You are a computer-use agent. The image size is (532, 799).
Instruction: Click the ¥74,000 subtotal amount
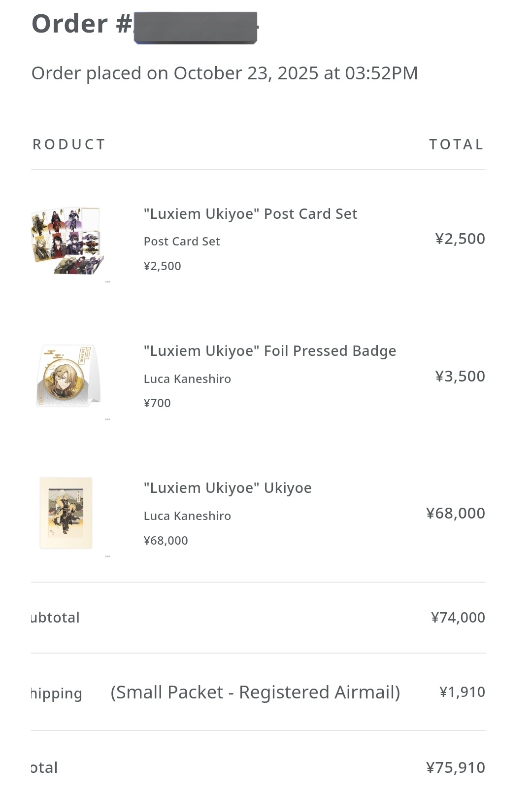458,618
